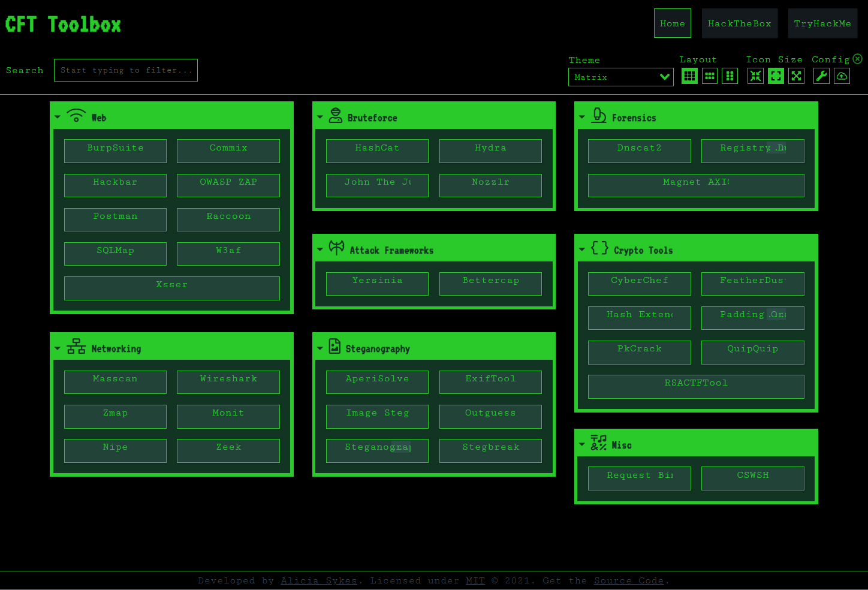Click the Crypto Tools curly braces icon
Viewport: 868px width, 590px height.
click(x=599, y=248)
